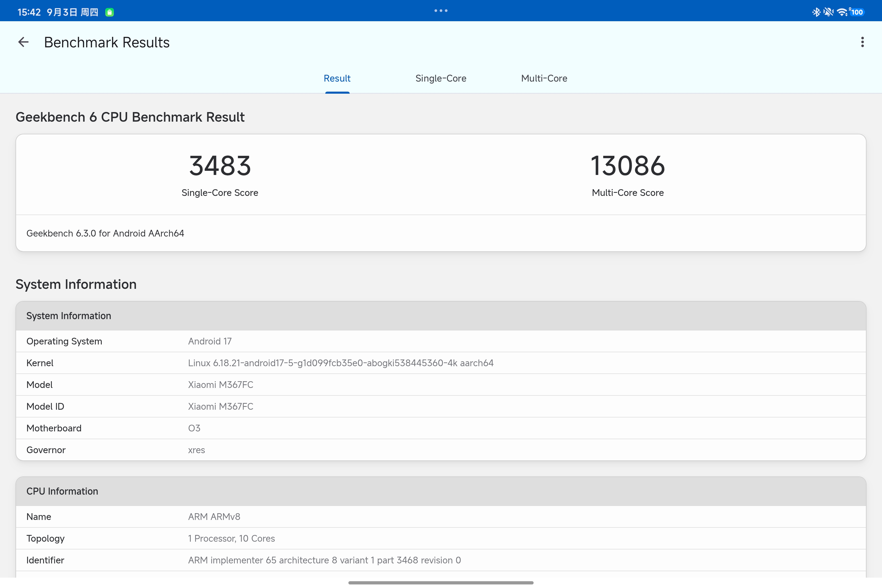Select the Operating System Android 17 row
882x588 pixels.
point(441,341)
